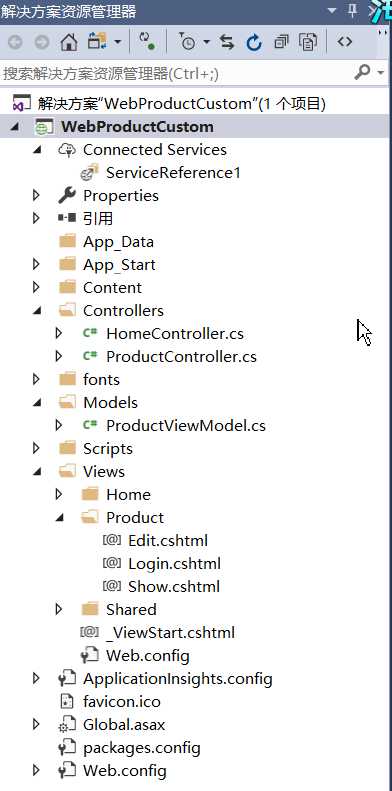Open the panel window position dropdown arrow
The height and width of the screenshot is (791, 392).
(x=331, y=11)
